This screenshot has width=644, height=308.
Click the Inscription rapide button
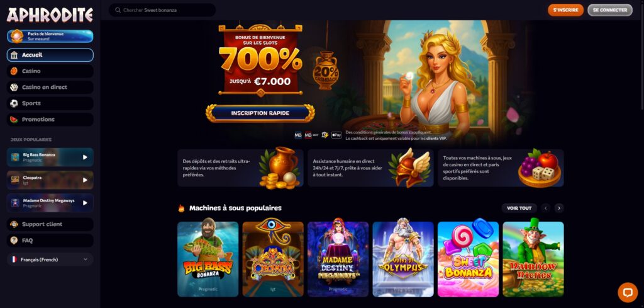(x=260, y=113)
